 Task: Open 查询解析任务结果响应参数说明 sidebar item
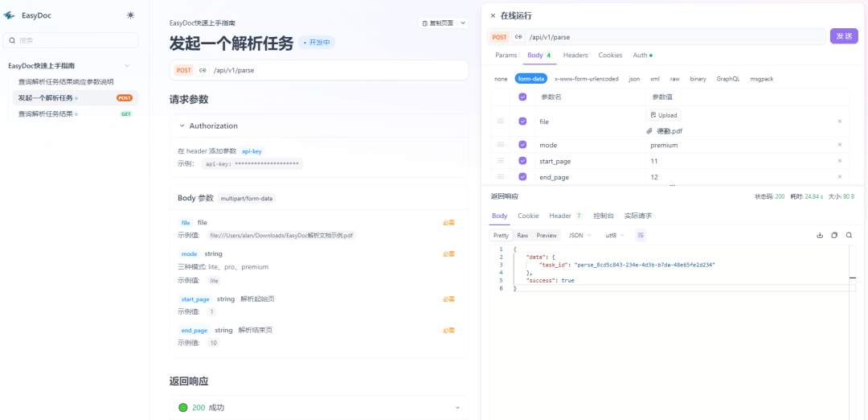coord(76,82)
